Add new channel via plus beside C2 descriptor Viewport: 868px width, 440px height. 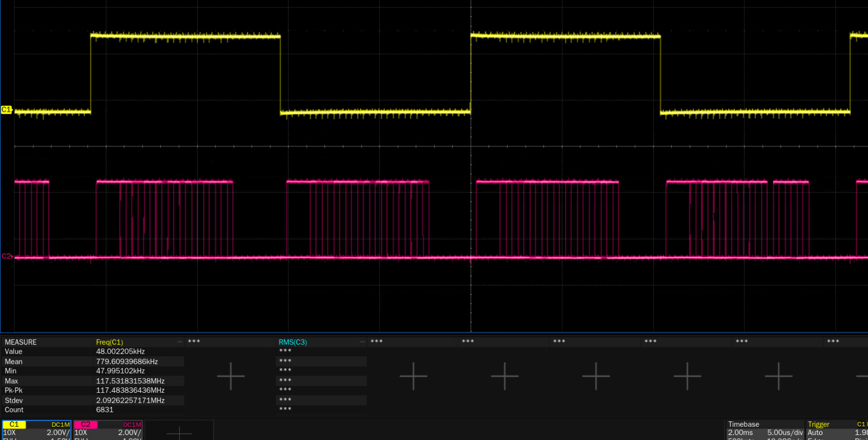179,433
